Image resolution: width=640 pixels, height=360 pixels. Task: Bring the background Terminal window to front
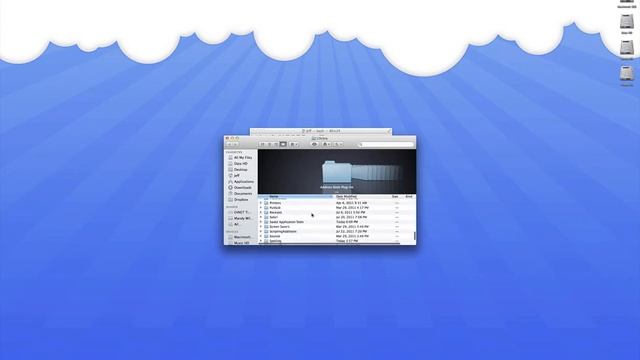[x=320, y=131]
